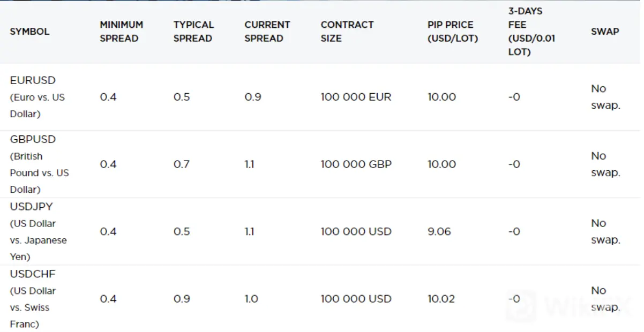Click USDCHF typical spread 0.9

pos(182,299)
